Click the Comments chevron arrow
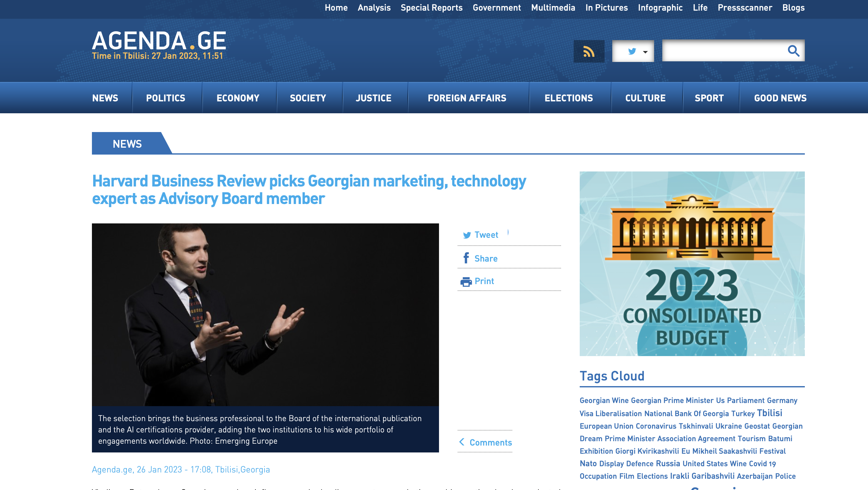The width and height of the screenshot is (868, 490). (x=462, y=442)
